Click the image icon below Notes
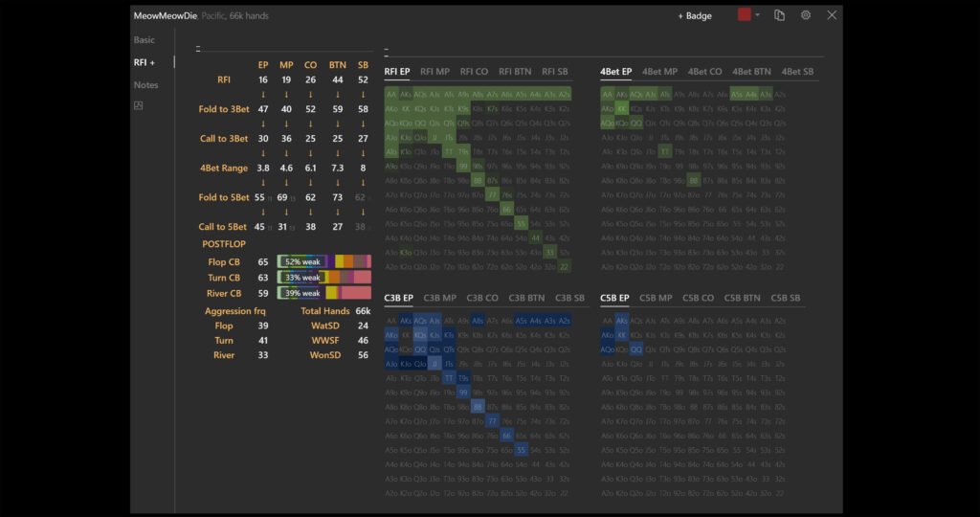This screenshot has height=517, width=980. pos(138,105)
